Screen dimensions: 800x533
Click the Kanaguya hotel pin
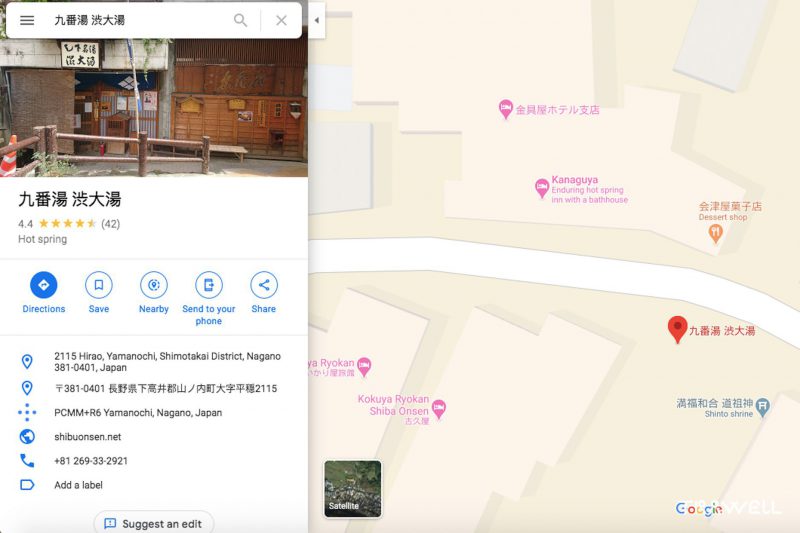tap(542, 188)
